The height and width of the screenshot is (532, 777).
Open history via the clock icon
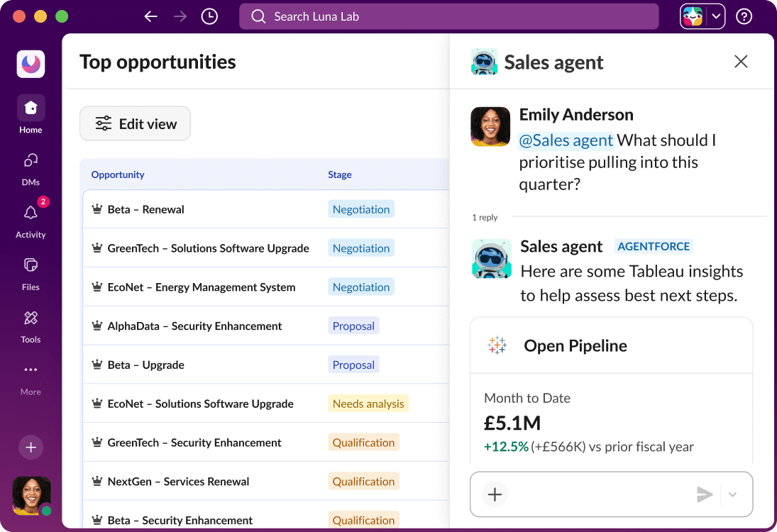click(x=209, y=16)
